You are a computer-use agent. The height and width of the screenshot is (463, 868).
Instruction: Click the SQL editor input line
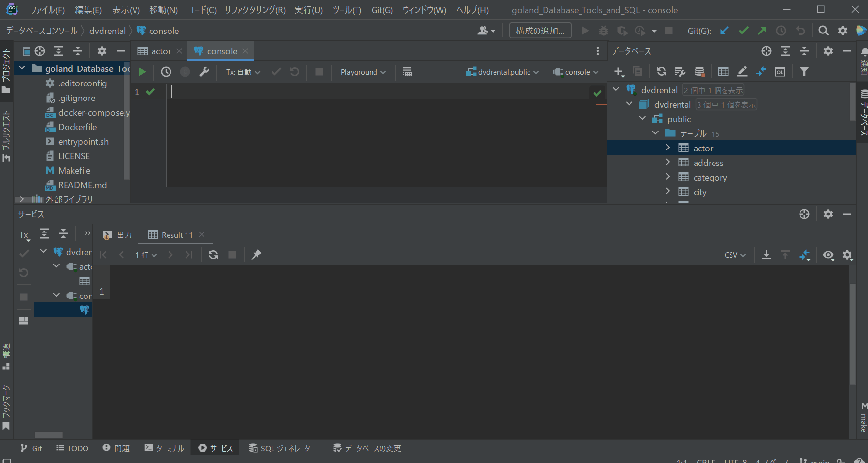[x=379, y=92]
